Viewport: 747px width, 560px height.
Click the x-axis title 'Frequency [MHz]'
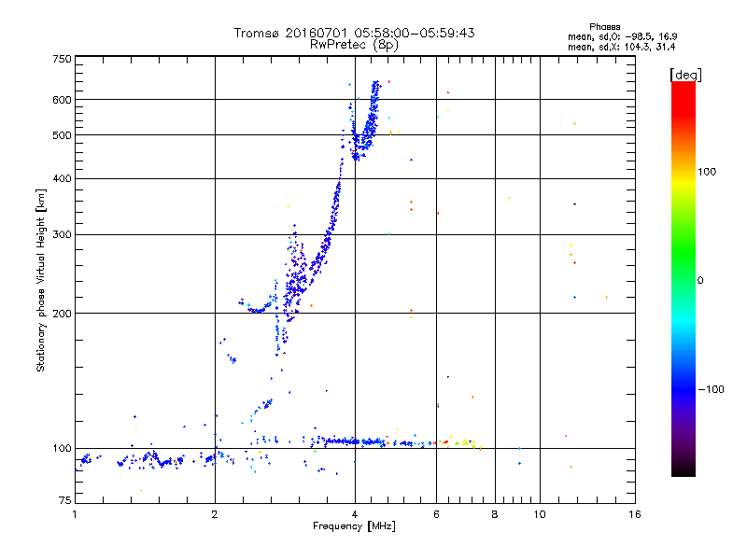click(x=354, y=526)
